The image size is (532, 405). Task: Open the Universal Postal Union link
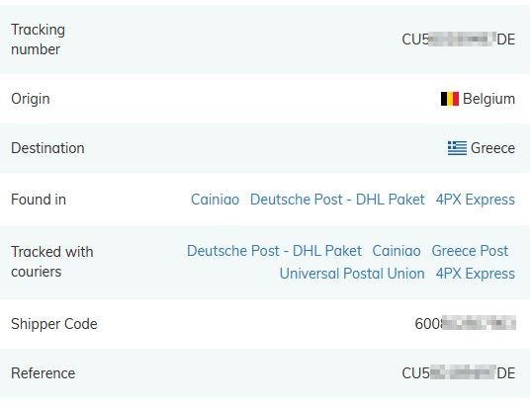[352, 274]
